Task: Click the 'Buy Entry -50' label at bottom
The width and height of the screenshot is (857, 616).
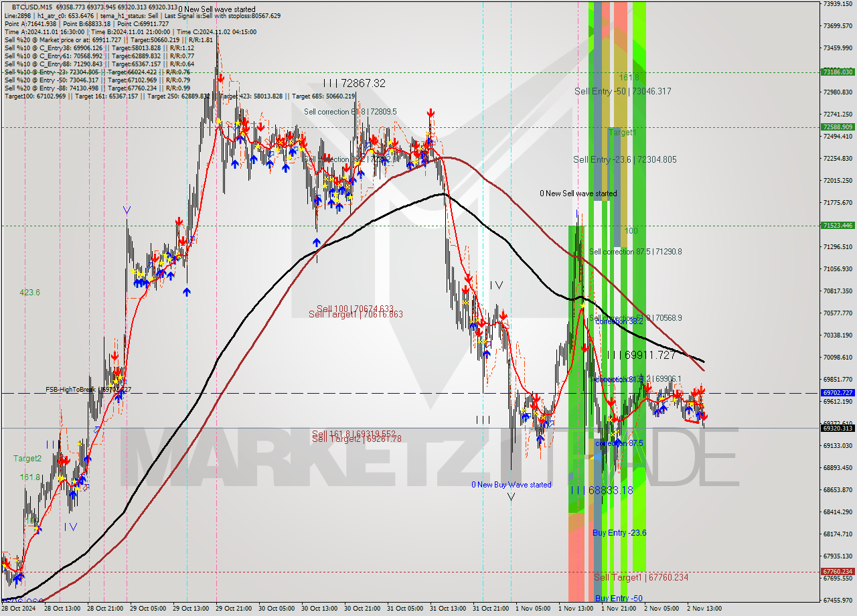Action: click(619, 598)
